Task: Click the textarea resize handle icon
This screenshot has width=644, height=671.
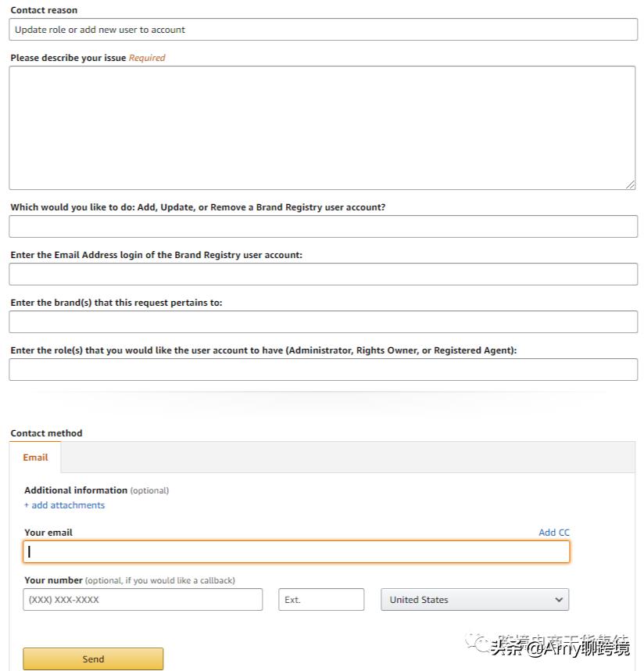Action: coord(630,183)
